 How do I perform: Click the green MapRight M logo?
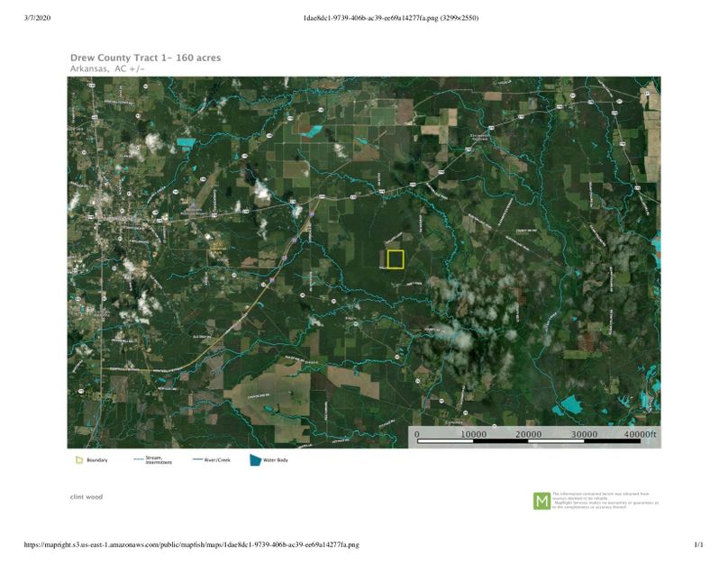(x=541, y=501)
